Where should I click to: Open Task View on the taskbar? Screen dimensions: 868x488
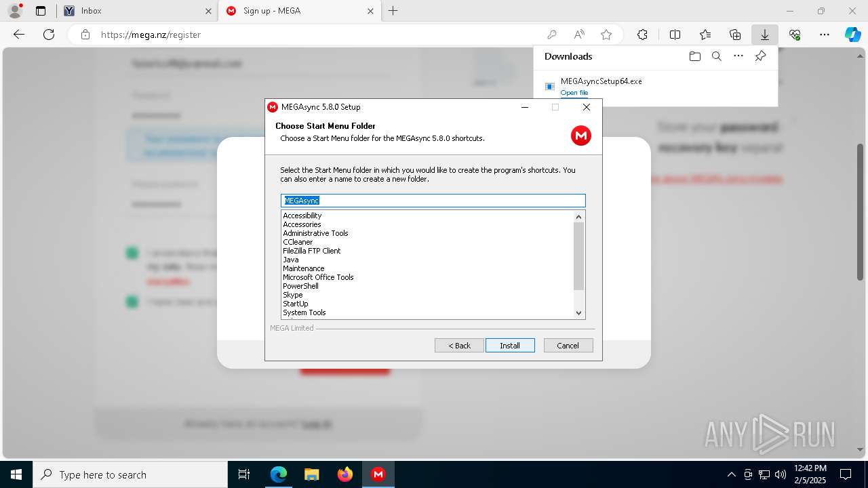pos(244,474)
